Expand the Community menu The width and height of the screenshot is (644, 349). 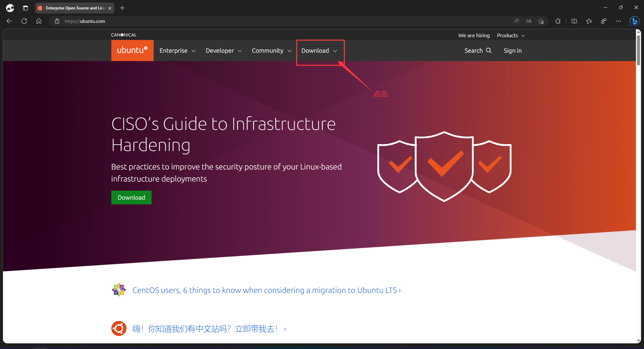click(272, 51)
